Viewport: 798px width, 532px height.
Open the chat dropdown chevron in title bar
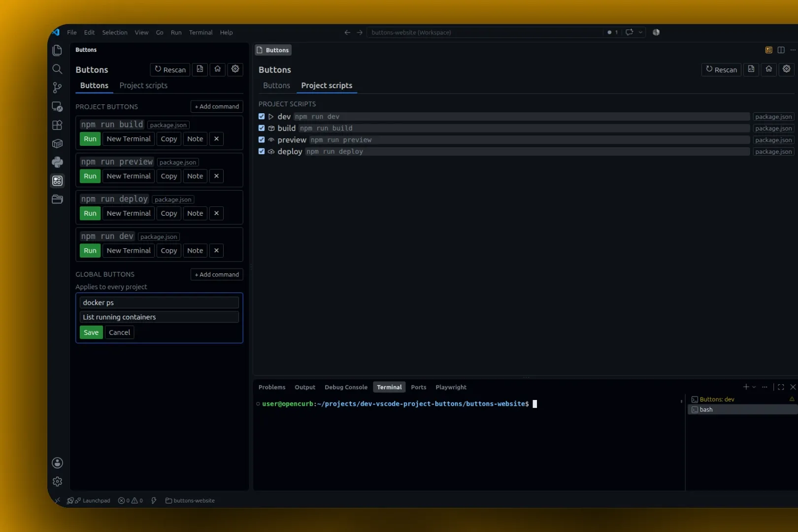tap(640, 32)
